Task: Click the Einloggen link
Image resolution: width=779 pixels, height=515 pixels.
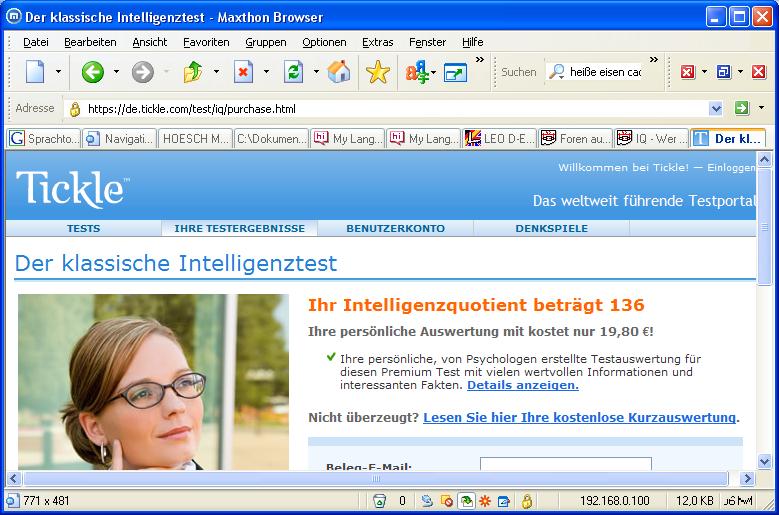Action: click(731, 168)
